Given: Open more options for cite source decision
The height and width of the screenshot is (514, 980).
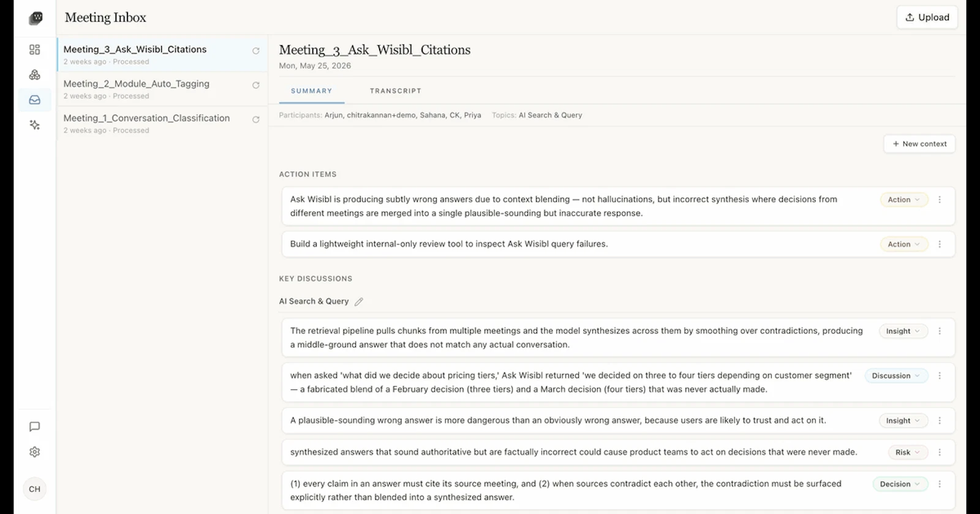Looking at the screenshot, I should 940,484.
